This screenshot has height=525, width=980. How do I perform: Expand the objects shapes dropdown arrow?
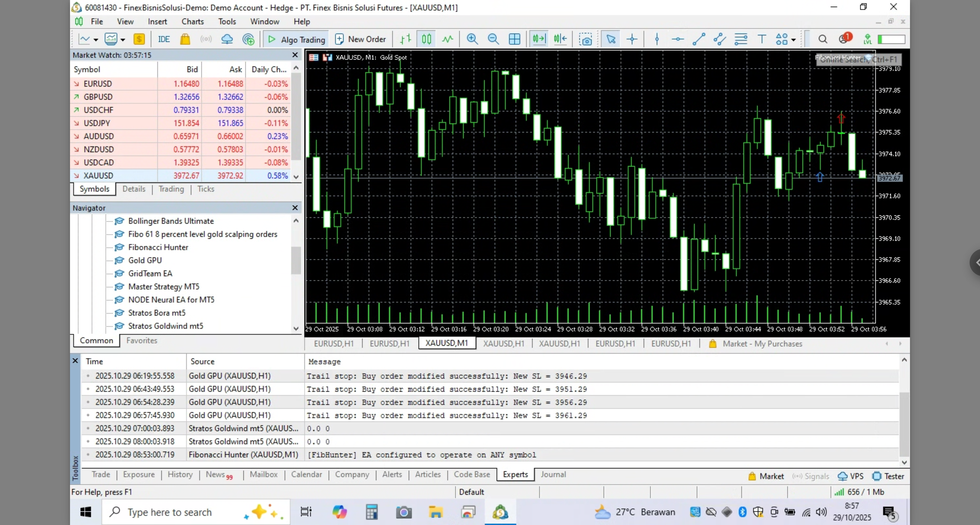pyautogui.click(x=793, y=40)
